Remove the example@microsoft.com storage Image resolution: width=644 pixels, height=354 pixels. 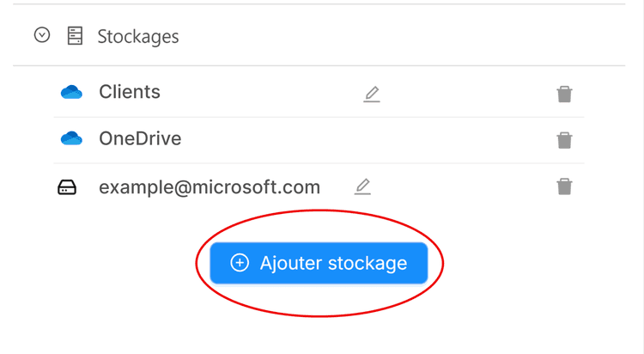tap(564, 186)
